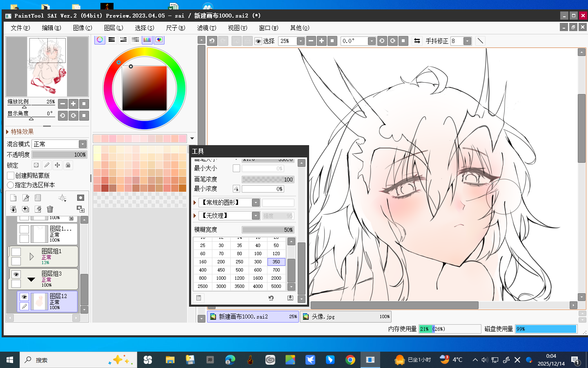Click the lock layer padlock icon
The width and height of the screenshot is (588, 368).
(x=68, y=165)
